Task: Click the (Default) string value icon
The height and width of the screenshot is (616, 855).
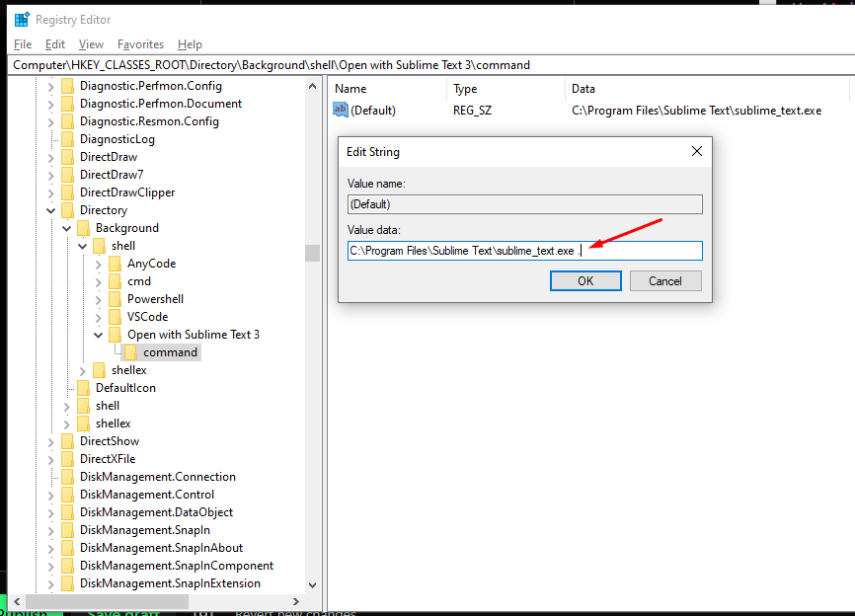Action: pos(341,110)
